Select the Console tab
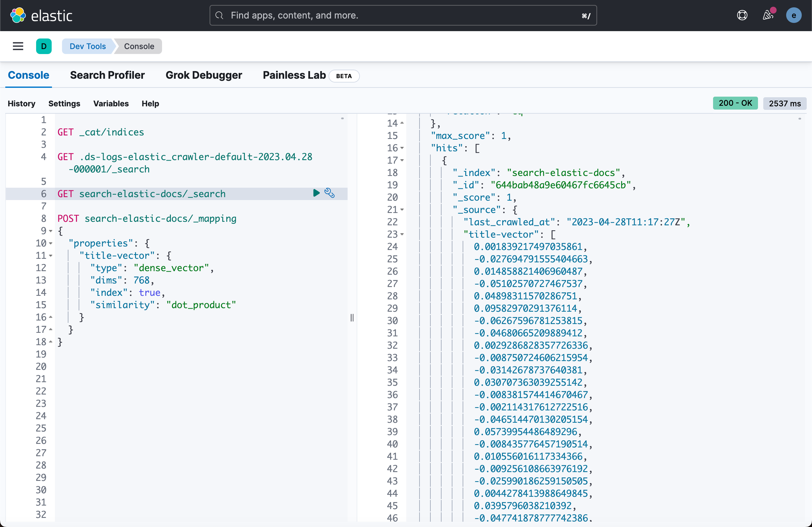Screen dimensions: 812x527 29,75
